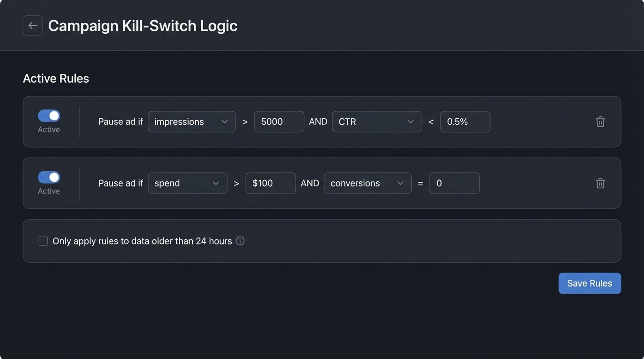Click the 5000 impressions threshold field
The width and height of the screenshot is (644, 359).
pyautogui.click(x=279, y=122)
